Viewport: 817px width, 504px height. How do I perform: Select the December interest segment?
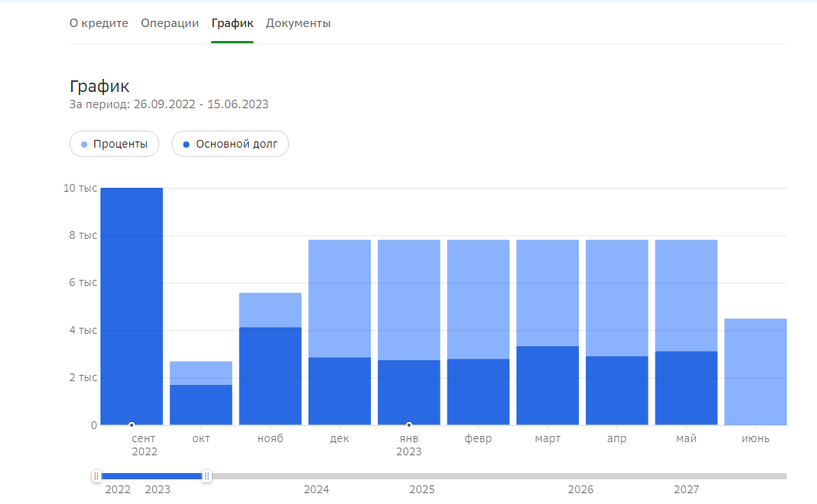click(x=340, y=298)
